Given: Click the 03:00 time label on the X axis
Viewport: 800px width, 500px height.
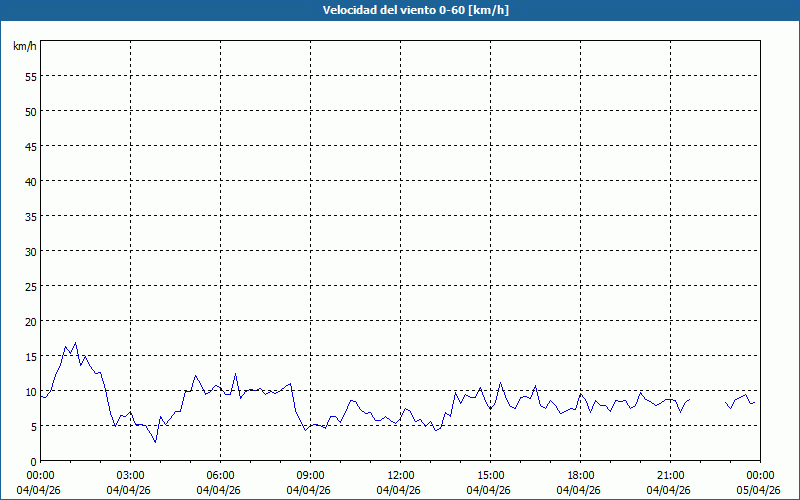Looking at the screenshot, I should (130, 475).
